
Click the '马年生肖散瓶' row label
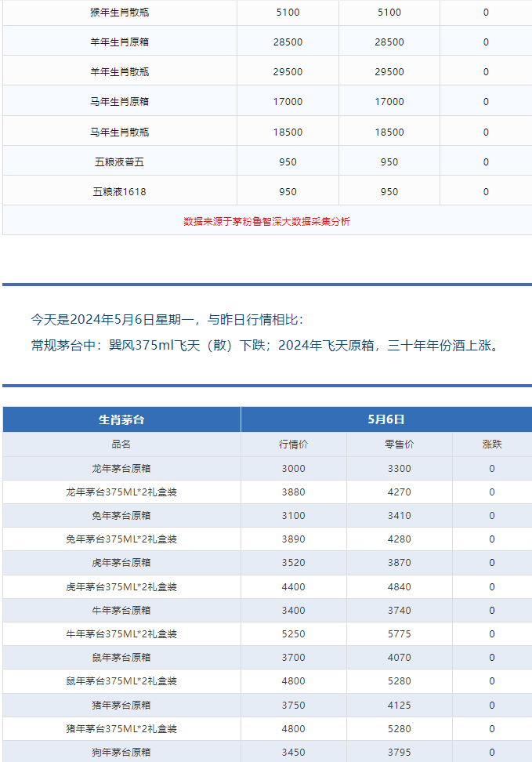point(120,132)
